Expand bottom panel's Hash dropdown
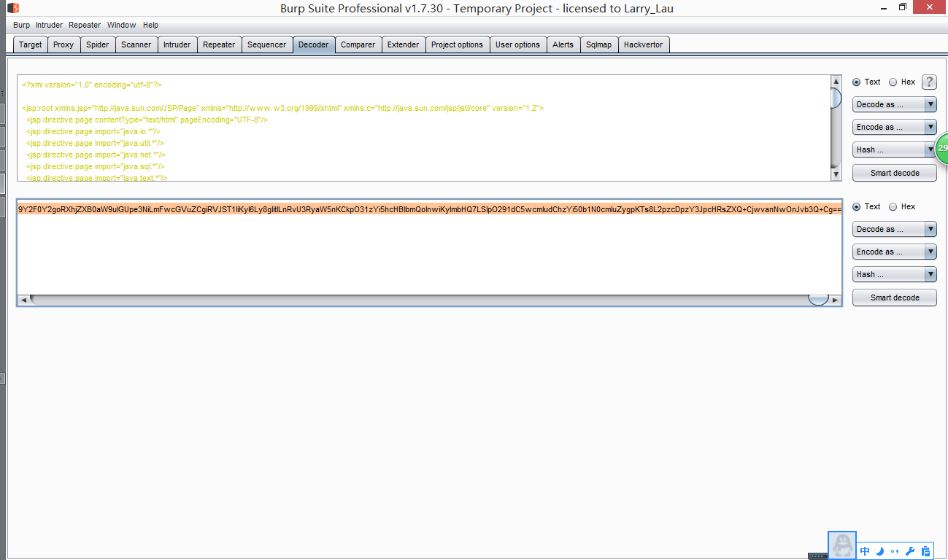 tap(894, 274)
